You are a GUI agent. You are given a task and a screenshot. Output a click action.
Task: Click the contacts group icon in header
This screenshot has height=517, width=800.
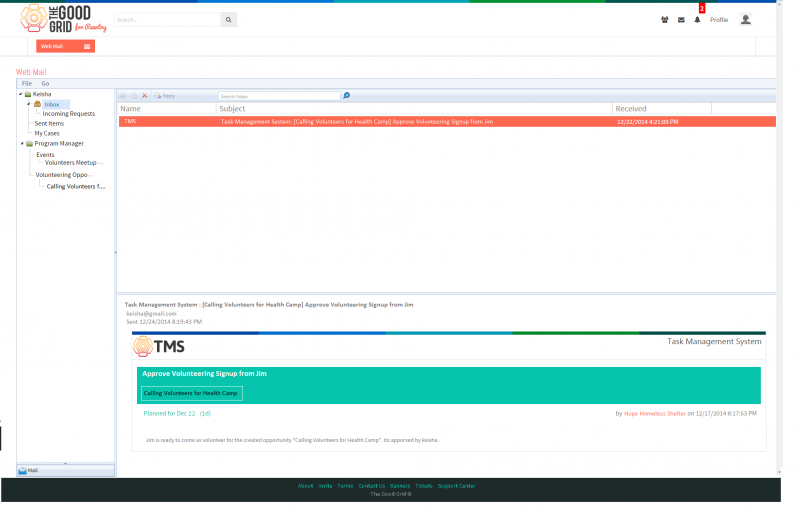click(x=665, y=20)
